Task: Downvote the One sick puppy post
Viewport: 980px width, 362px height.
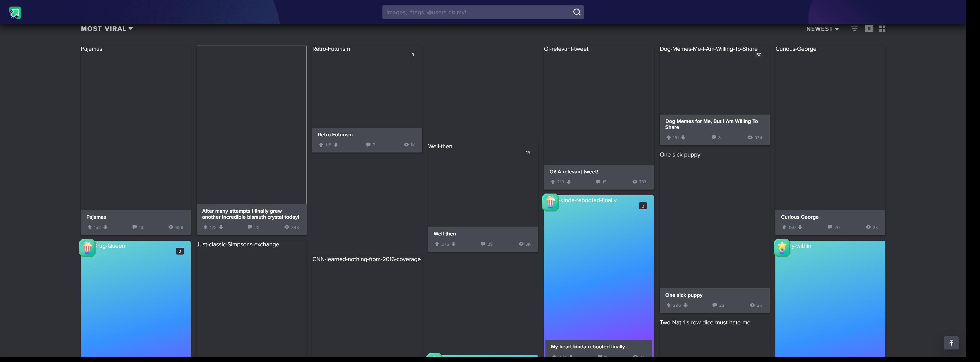Action: (686, 305)
